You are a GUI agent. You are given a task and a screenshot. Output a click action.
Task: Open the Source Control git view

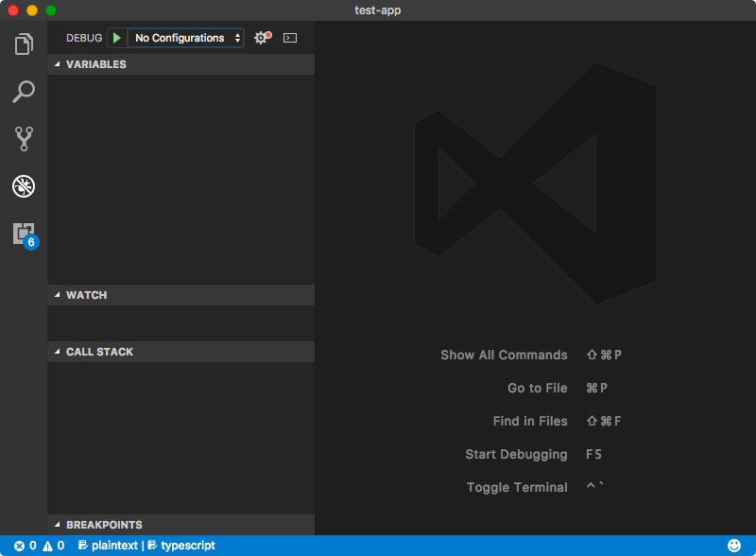[24, 139]
